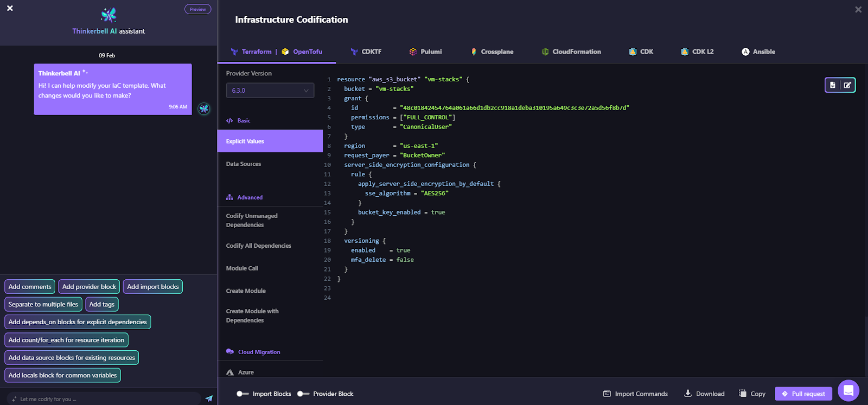
Task: Click the CDK L2 logo icon
Action: coord(685,52)
